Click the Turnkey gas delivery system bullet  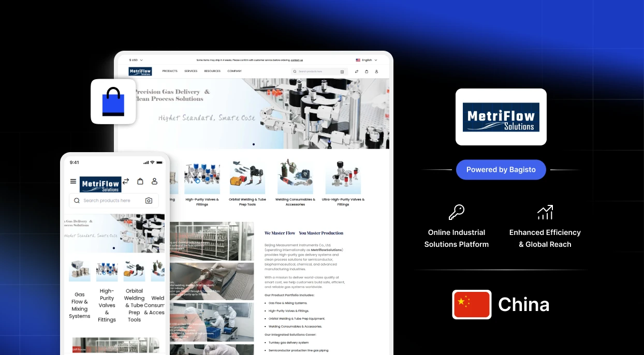[288, 343]
